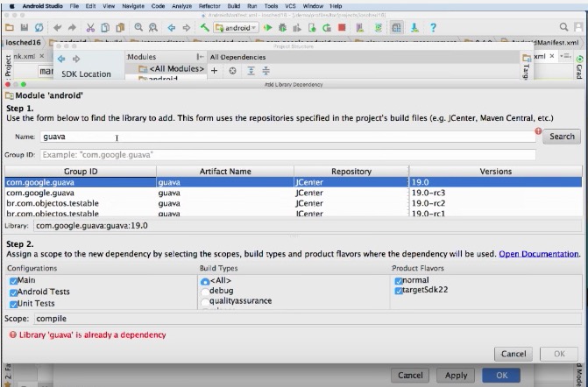Image resolution: width=588 pixels, height=387 pixels.
Task: Click Back arrow in the Project Structure window
Action: [x=61, y=59]
